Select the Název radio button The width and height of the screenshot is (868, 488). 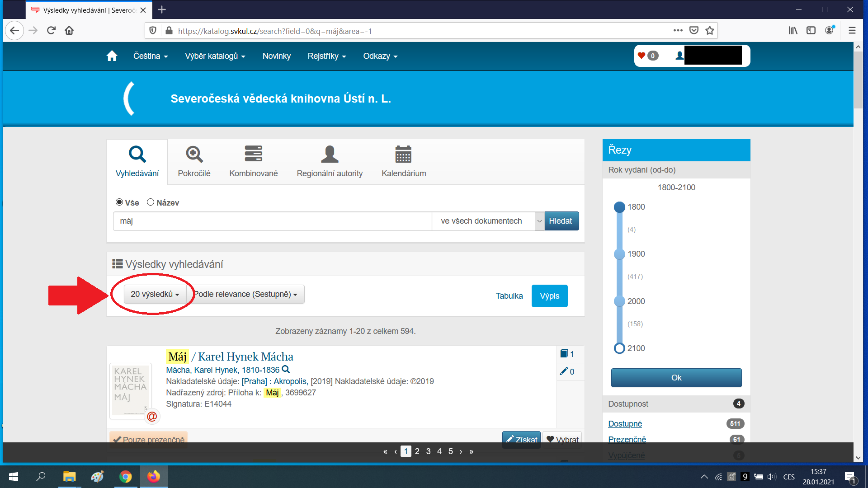151,202
